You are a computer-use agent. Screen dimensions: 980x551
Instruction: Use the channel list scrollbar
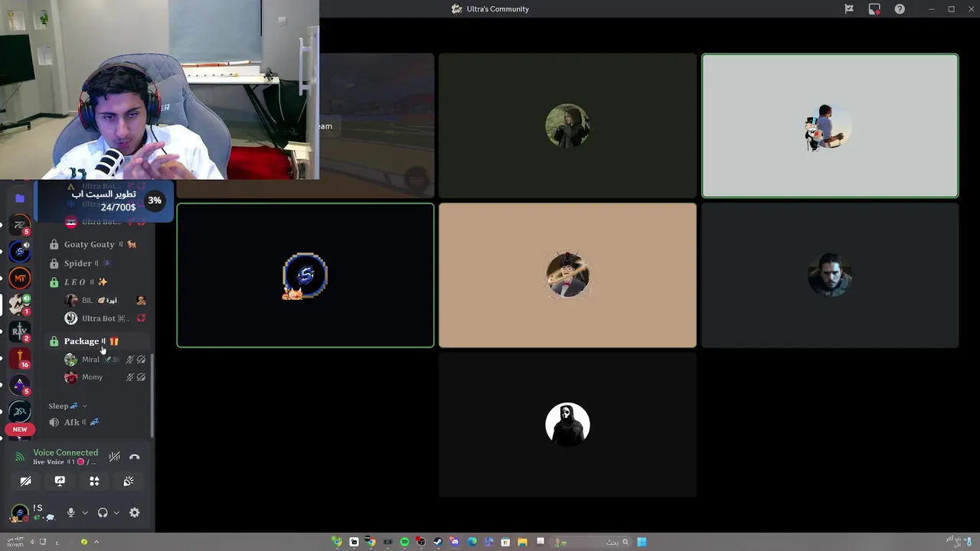coord(152,394)
